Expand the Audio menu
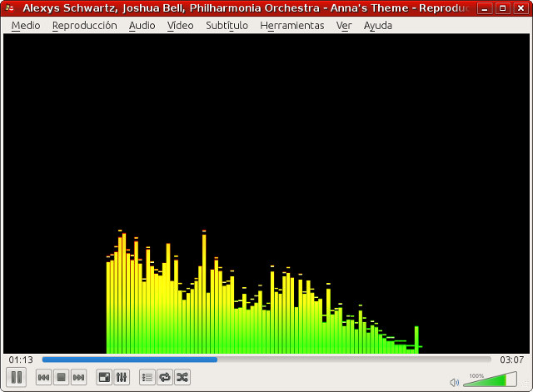This screenshot has width=533, height=392. tap(142, 25)
